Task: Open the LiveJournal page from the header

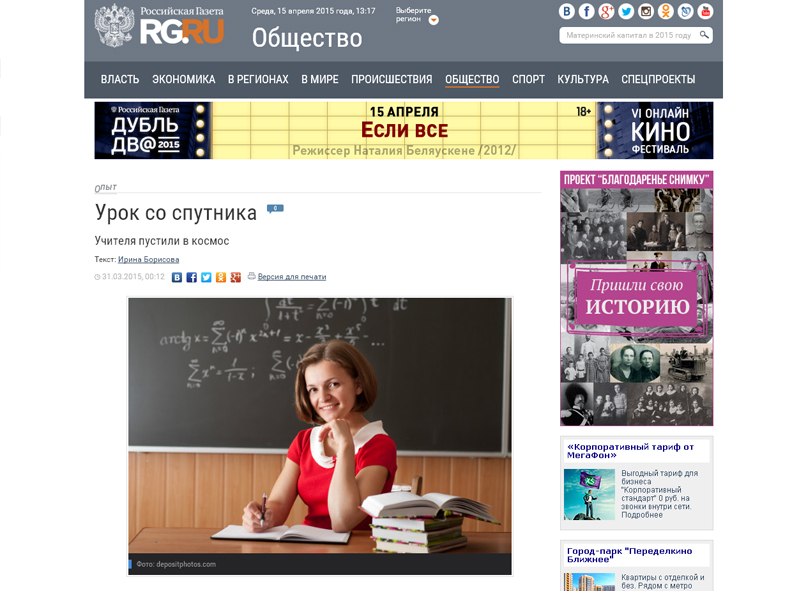Action: point(686,11)
